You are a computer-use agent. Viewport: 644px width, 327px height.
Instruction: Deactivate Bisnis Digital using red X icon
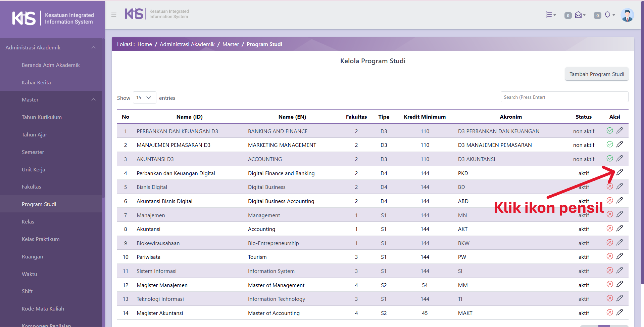click(610, 187)
